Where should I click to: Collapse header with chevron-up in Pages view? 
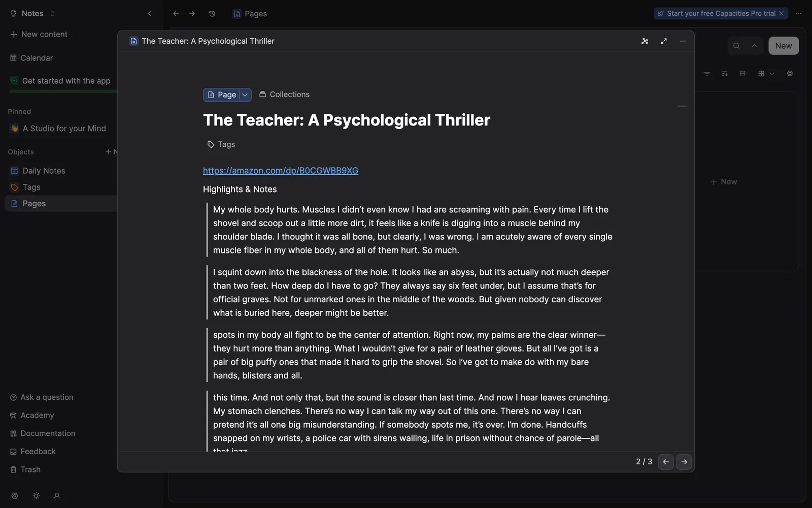pos(755,46)
